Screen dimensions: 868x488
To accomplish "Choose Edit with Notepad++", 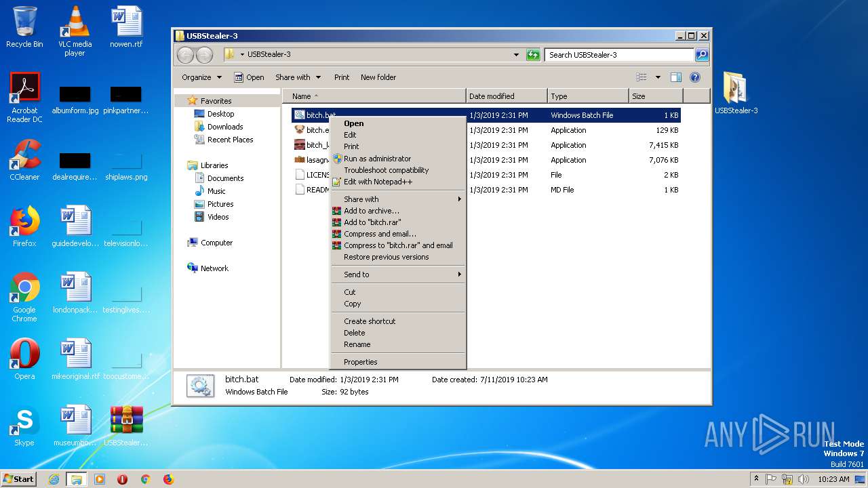I will click(397, 182).
